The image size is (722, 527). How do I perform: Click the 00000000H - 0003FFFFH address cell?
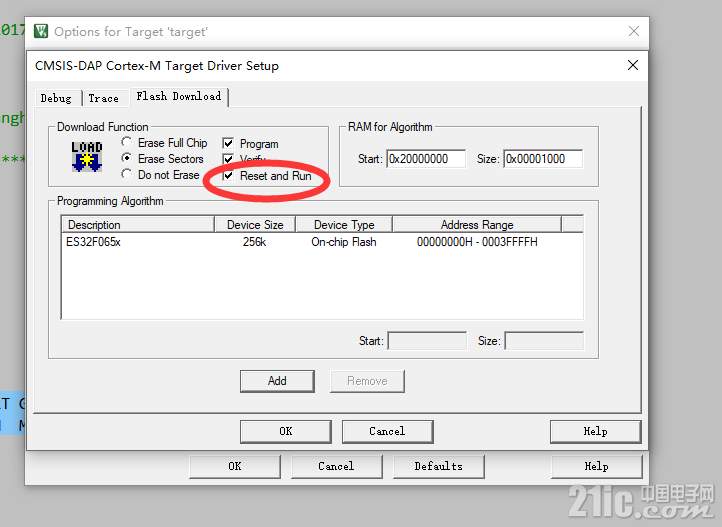click(x=477, y=242)
